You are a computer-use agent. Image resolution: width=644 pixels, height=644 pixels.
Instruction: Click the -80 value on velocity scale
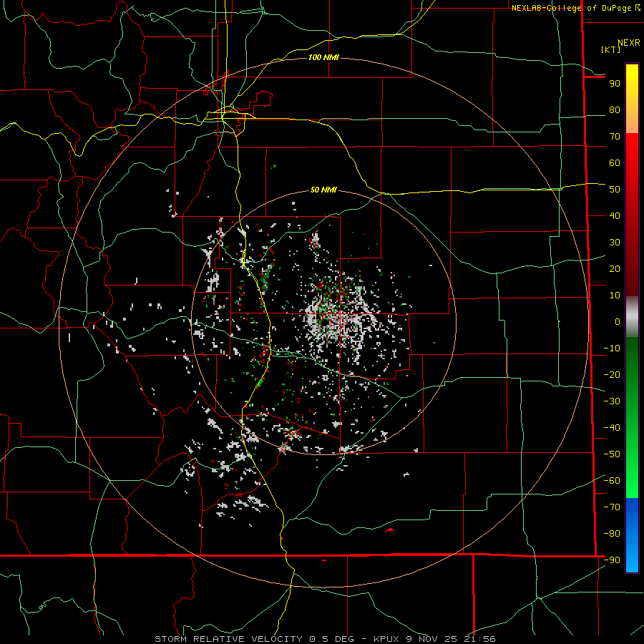click(x=612, y=534)
